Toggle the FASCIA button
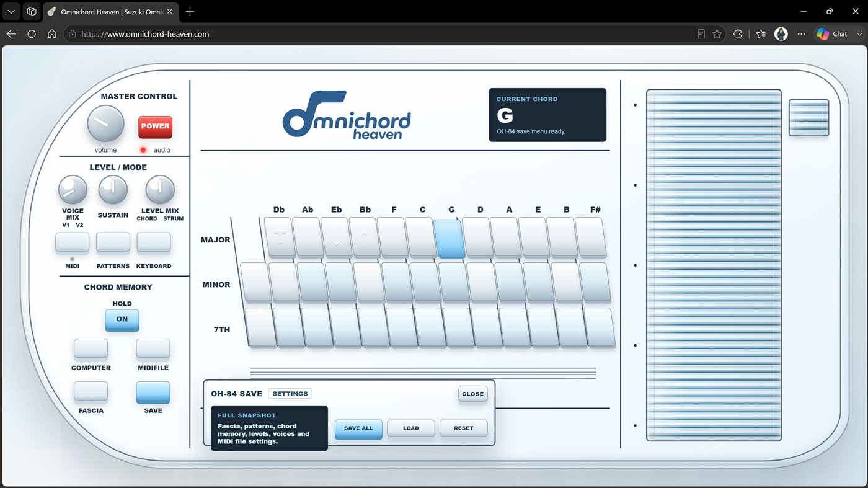The image size is (868, 488). point(91,392)
